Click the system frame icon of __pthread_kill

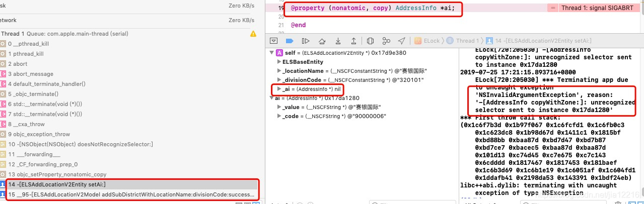click(x=3, y=44)
